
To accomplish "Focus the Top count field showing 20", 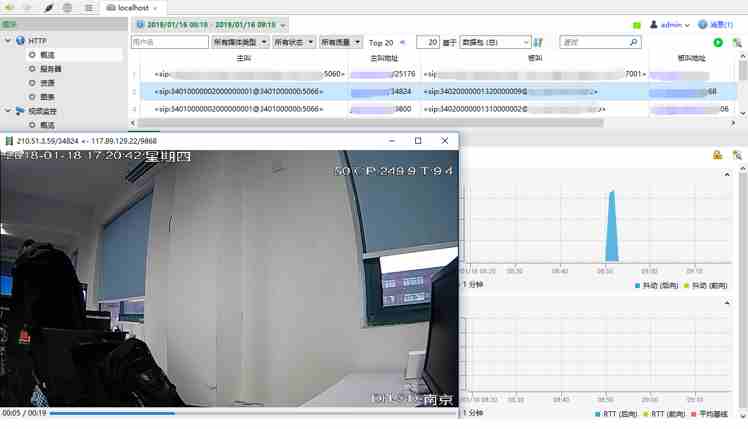I will click(x=427, y=42).
